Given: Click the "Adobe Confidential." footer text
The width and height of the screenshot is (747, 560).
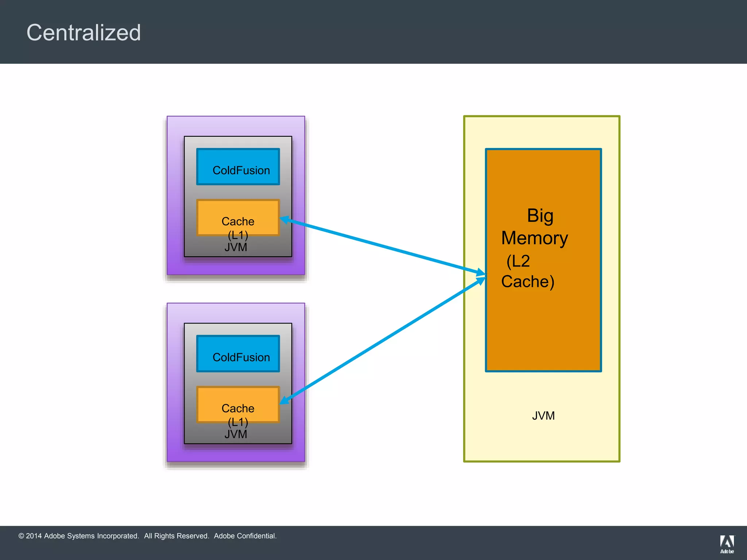Looking at the screenshot, I should tap(245, 536).
